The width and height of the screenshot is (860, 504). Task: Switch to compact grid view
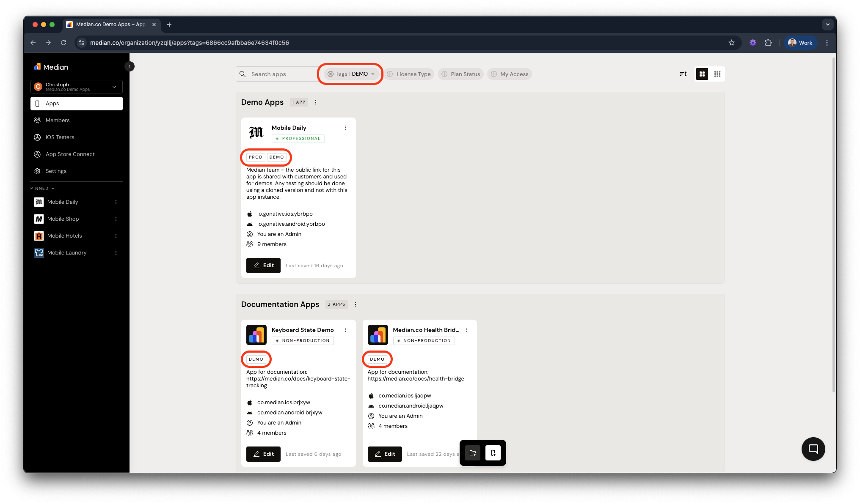click(x=717, y=74)
